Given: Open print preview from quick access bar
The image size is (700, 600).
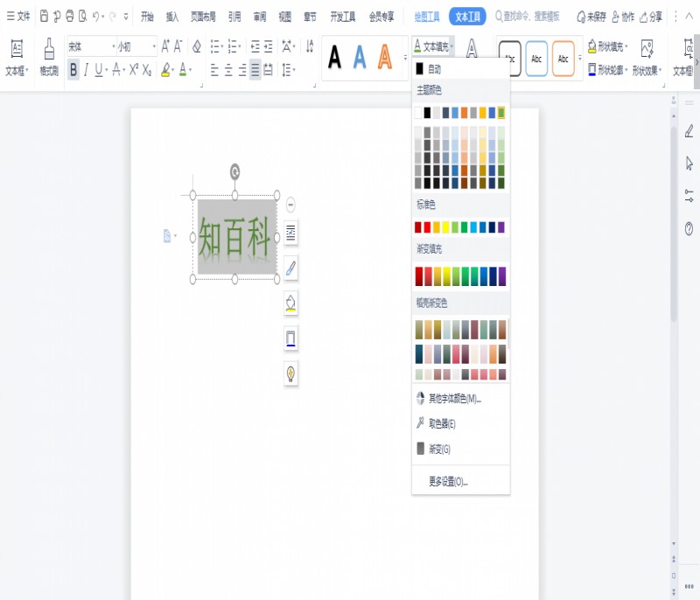Looking at the screenshot, I should (x=82, y=17).
